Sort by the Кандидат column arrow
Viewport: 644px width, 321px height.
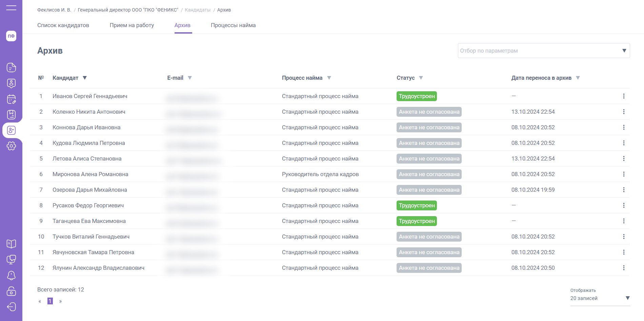pyautogui.click(x=85, y=78)
